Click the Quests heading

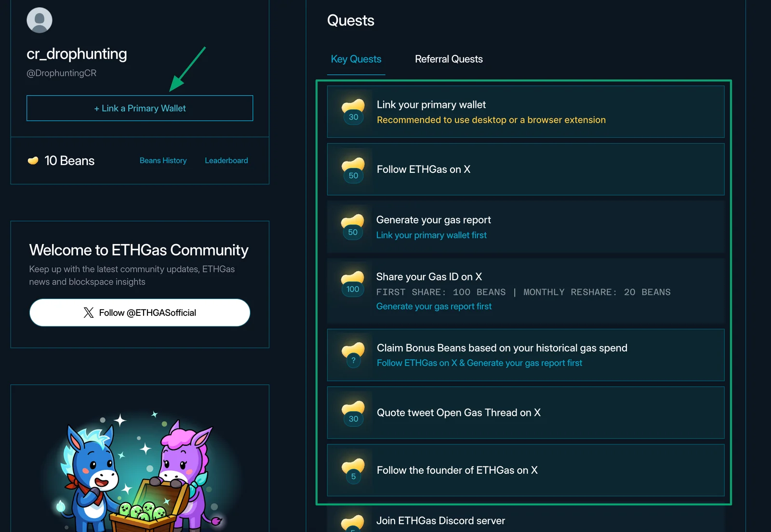351,21
